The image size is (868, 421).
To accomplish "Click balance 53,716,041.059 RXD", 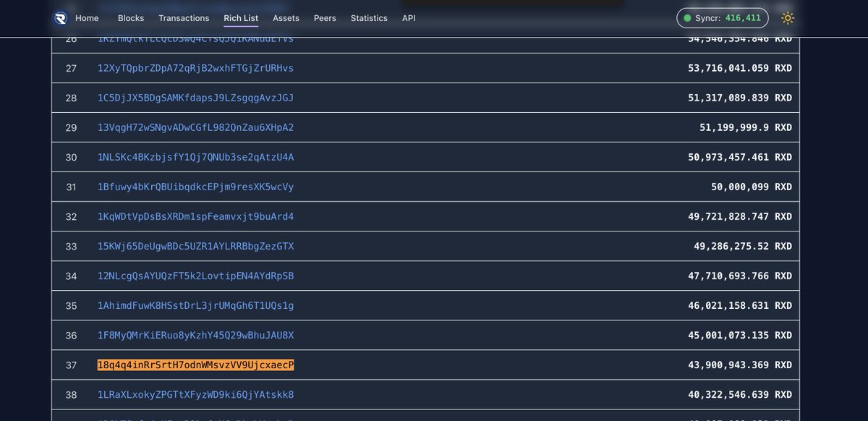I will coord(740,68).
